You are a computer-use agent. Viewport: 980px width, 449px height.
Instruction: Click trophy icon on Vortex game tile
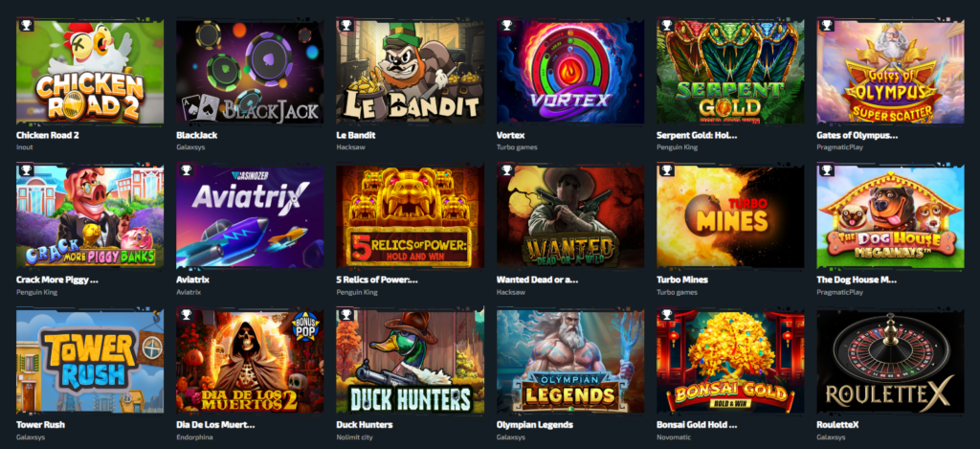click(x=506, y=26)
